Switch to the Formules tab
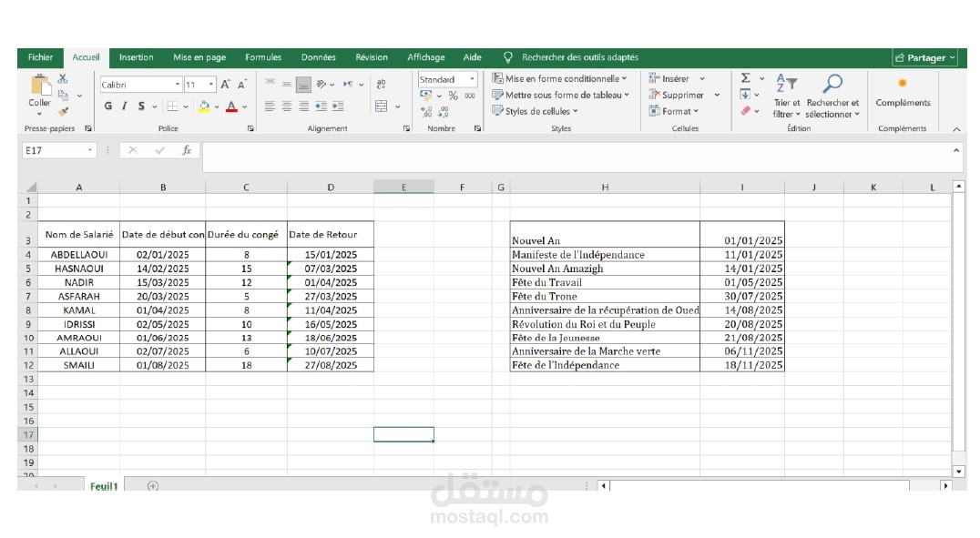The width and height of the screenshot is (980, 538). coord(263,57)
